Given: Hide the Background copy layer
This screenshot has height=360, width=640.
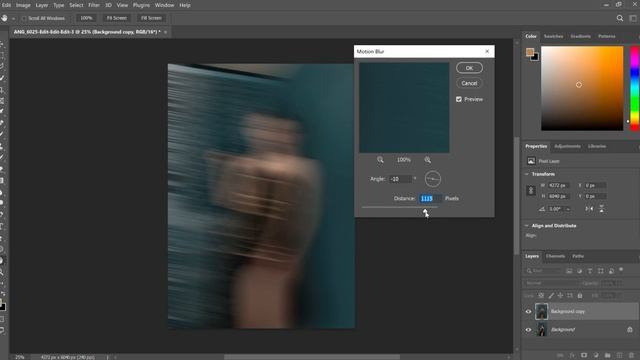Looking at the screenshot, I should 528,311.
